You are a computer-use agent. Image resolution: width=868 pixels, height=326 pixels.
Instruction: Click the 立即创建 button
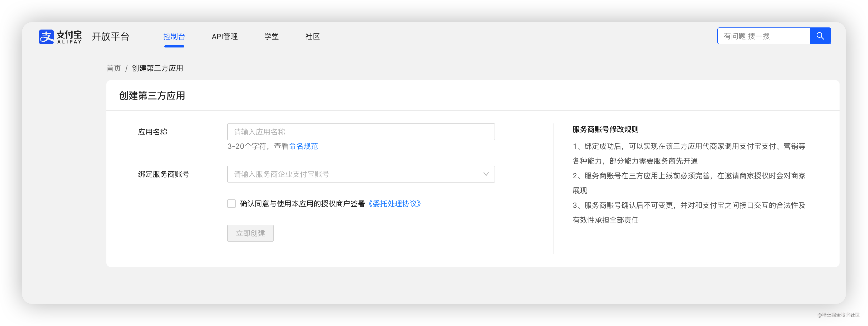(250, 233)
